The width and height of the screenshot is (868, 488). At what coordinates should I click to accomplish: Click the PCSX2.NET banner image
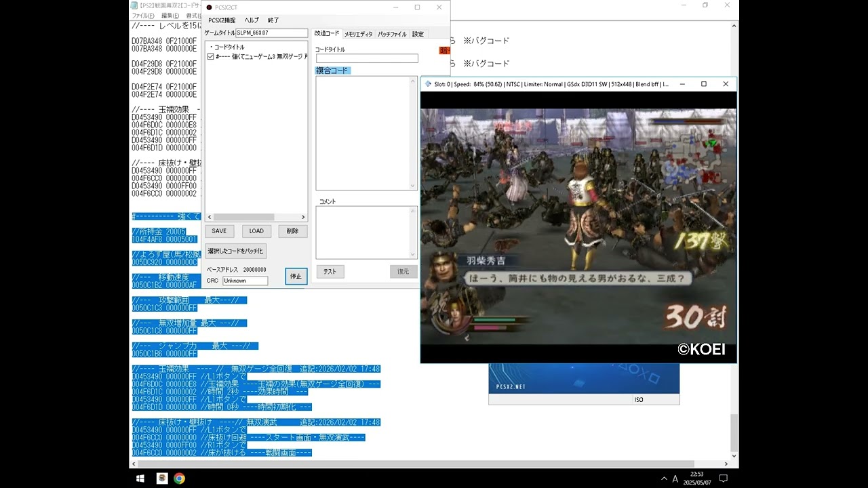pyautogui.click(x=584, y=379)
